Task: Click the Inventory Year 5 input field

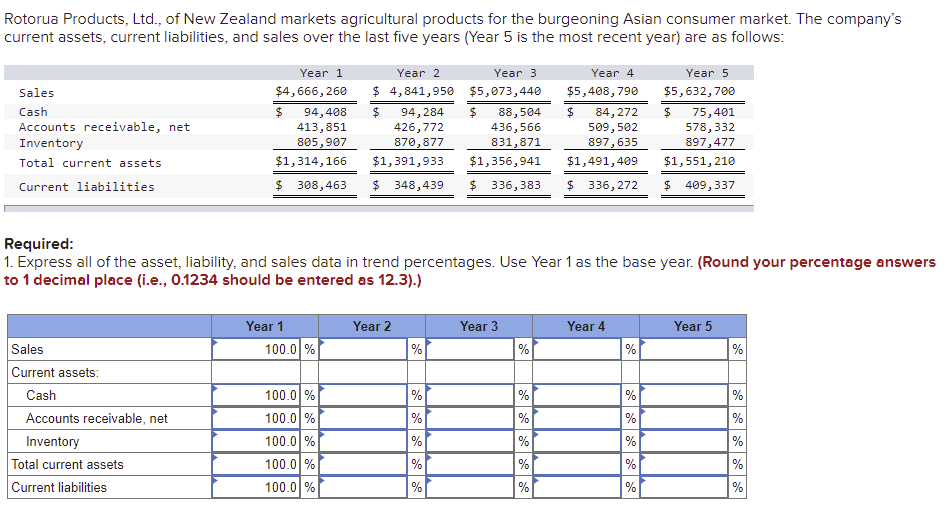Action: coord(684,441)
